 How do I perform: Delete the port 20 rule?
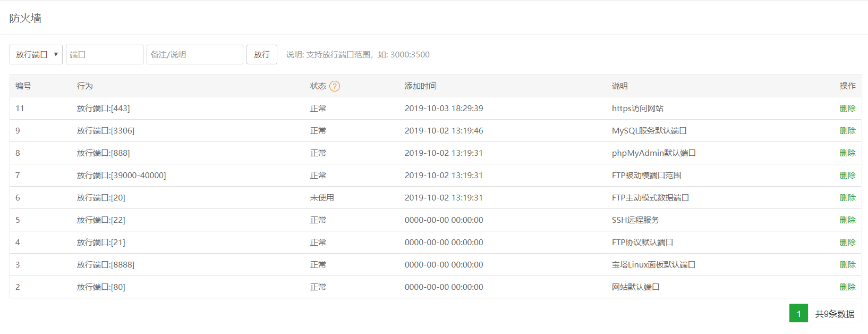(847, 198)
